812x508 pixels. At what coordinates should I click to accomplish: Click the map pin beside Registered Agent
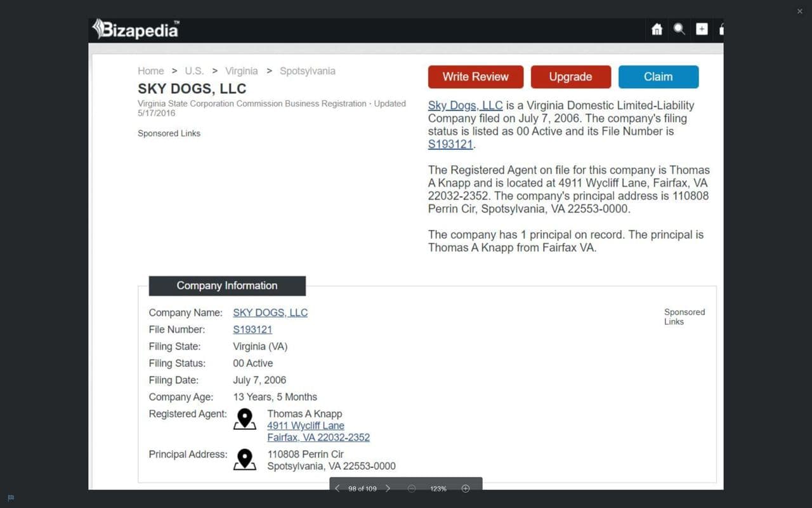(x=245, y=420)
